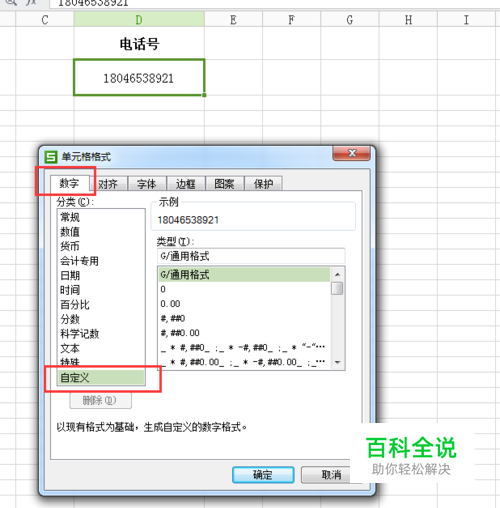Select column G header
This screenshot has height=508, width=500.
tap(350, 20)
